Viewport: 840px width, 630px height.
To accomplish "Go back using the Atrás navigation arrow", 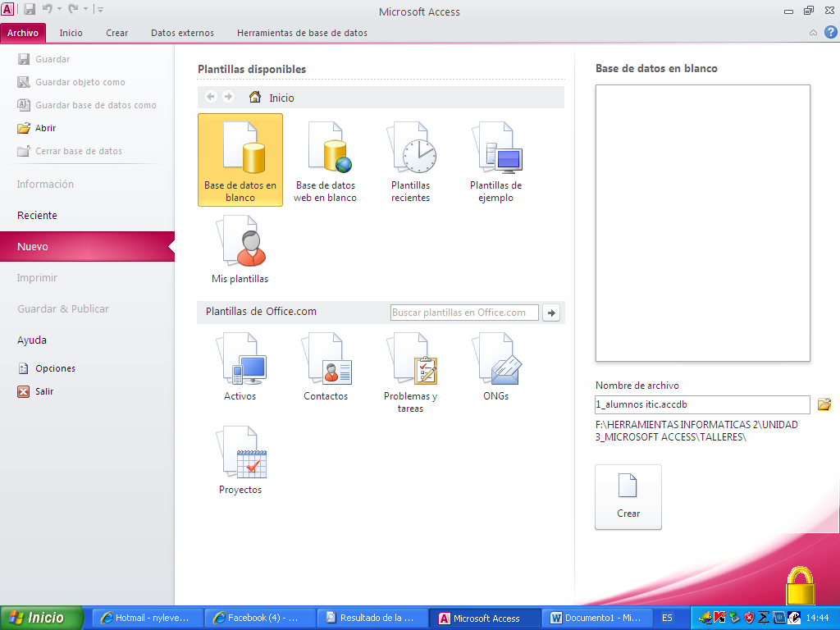I will point(210,97).
